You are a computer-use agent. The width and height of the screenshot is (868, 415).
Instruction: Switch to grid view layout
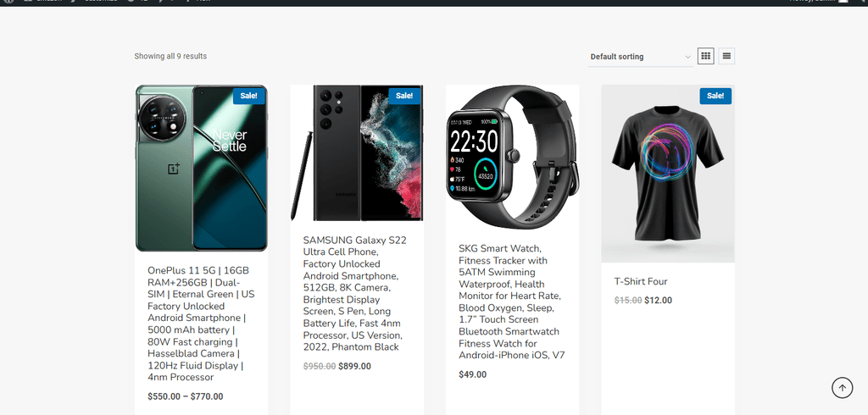(x=705, y=56)
